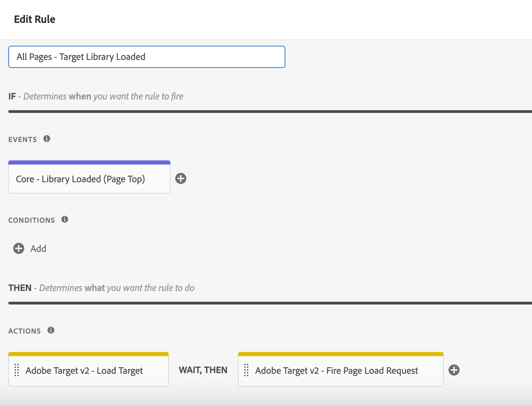Click the EVENTS section label
The image size is (532, 406).
coord(23,140)
